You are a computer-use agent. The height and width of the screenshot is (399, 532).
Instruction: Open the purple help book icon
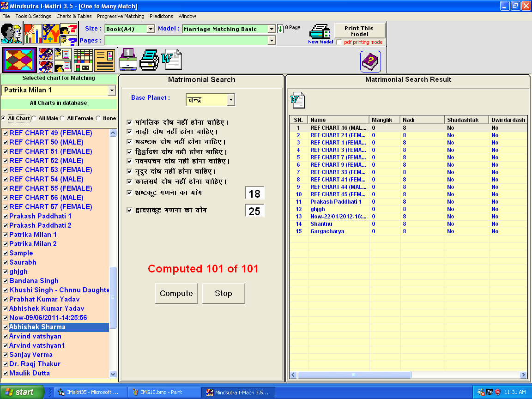tap(370, 61)
